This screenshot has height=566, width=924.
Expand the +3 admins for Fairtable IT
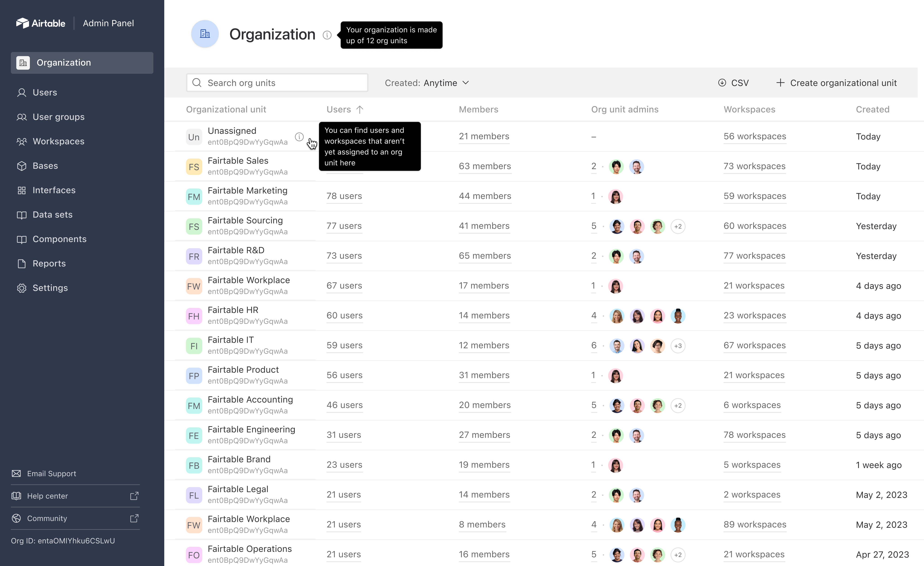click(x=678, y=346)
